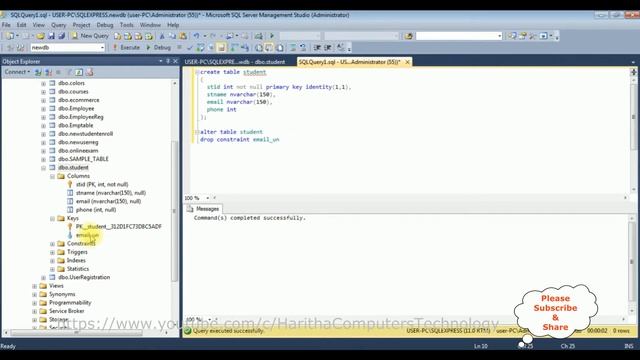Collapse the Columns folder

coord(52,176)
